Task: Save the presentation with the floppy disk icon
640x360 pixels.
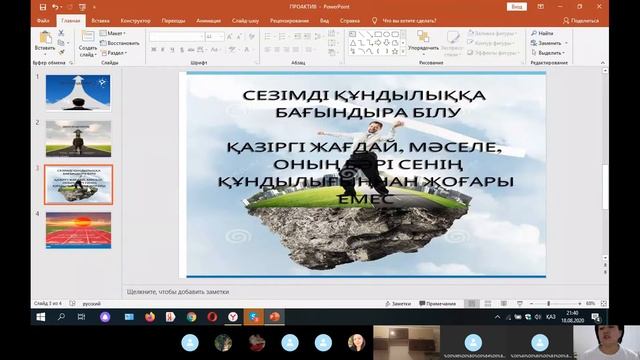Action: pyautogui.click(x=42, y=7)
